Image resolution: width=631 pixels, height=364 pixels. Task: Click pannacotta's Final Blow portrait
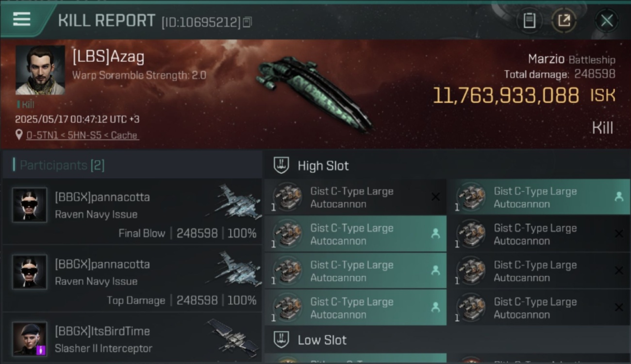pos(30,205)
